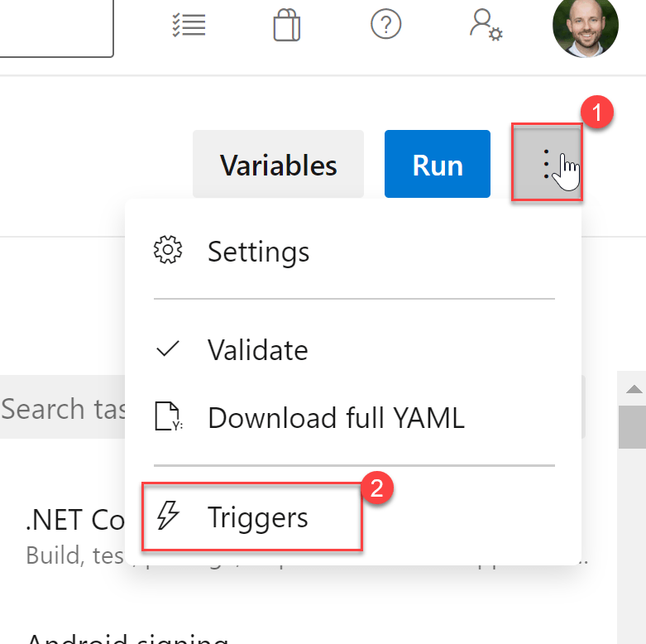Click the scrollbar up arrow
Screen dimensions: 646x644
point(634,389)
